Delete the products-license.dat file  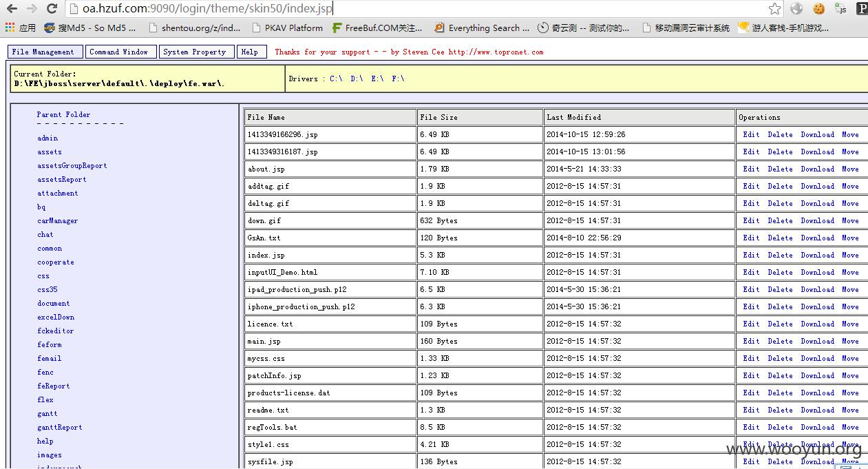tap(780, 393)
